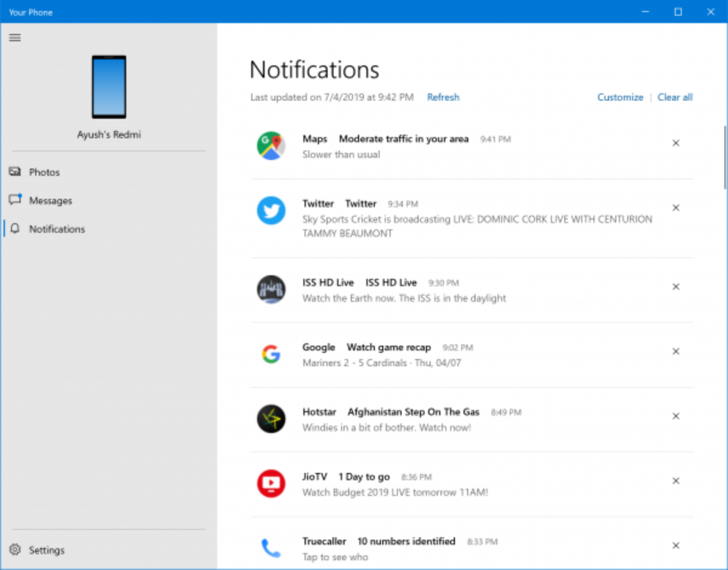Refresh the notifications list
This screenshot has width=728, height=570.
pos(443,97)
